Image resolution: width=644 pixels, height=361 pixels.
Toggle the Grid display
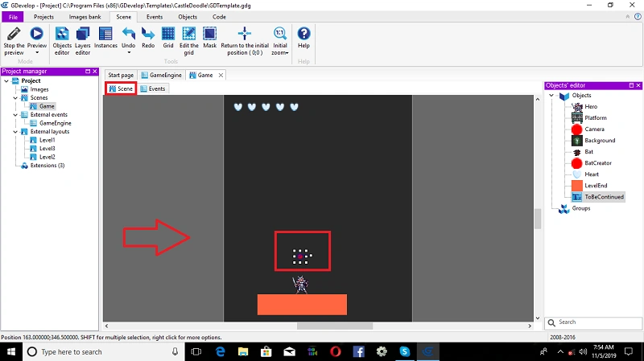(x=168, y=38)
